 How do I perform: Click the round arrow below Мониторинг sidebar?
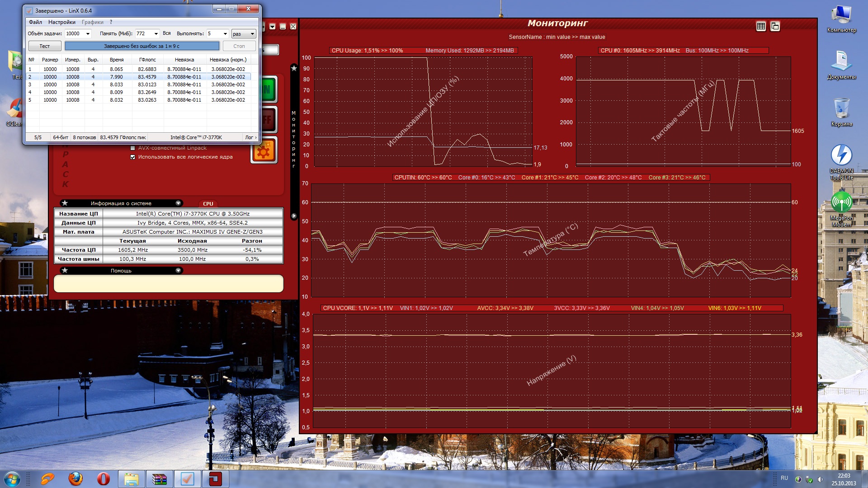coord(294,216)
